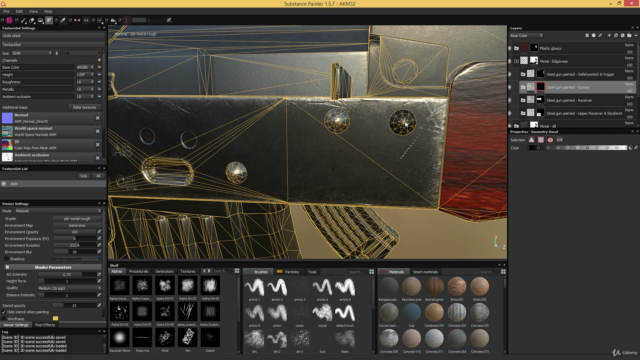Hide the Steel gun painted - Receiver layer

point(510,100)
